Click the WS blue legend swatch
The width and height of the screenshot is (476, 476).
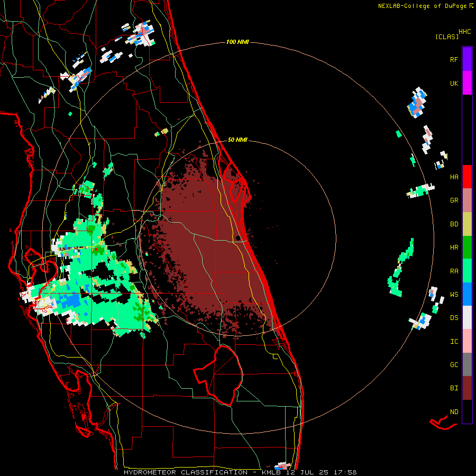[467, 294]
